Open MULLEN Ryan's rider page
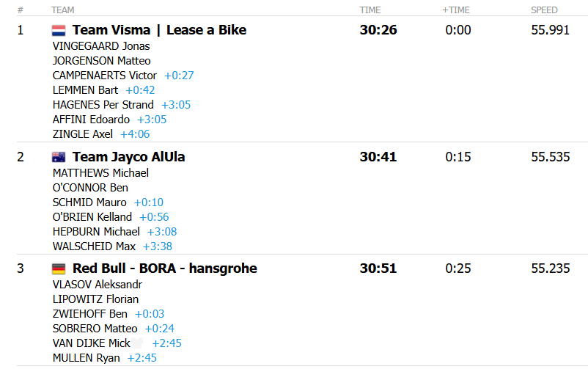The width and height of the screenshot is (588, 369). 87,358
